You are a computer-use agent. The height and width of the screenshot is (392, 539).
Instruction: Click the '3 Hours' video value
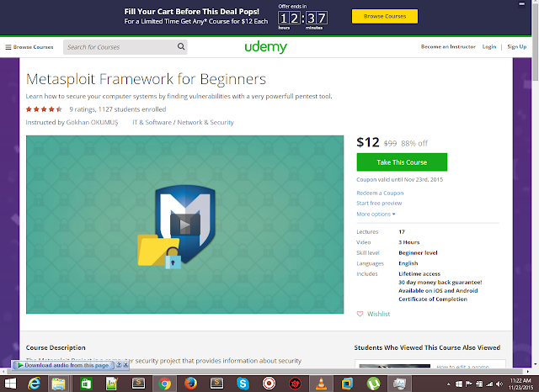(x=408, y=242)
